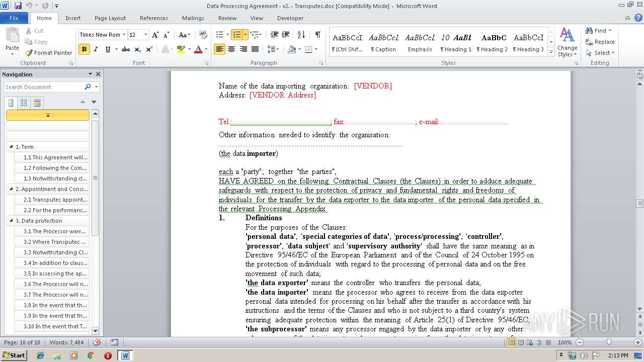This screenshot has width=644, height=362.
Task: Apply the red font color
Action: (198, 49)
